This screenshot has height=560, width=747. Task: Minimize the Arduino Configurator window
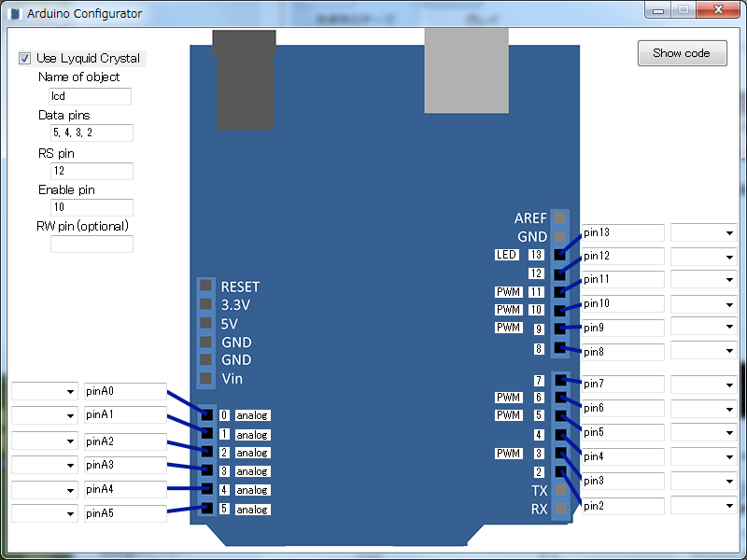pyautogui.click(x=658, y=10)
